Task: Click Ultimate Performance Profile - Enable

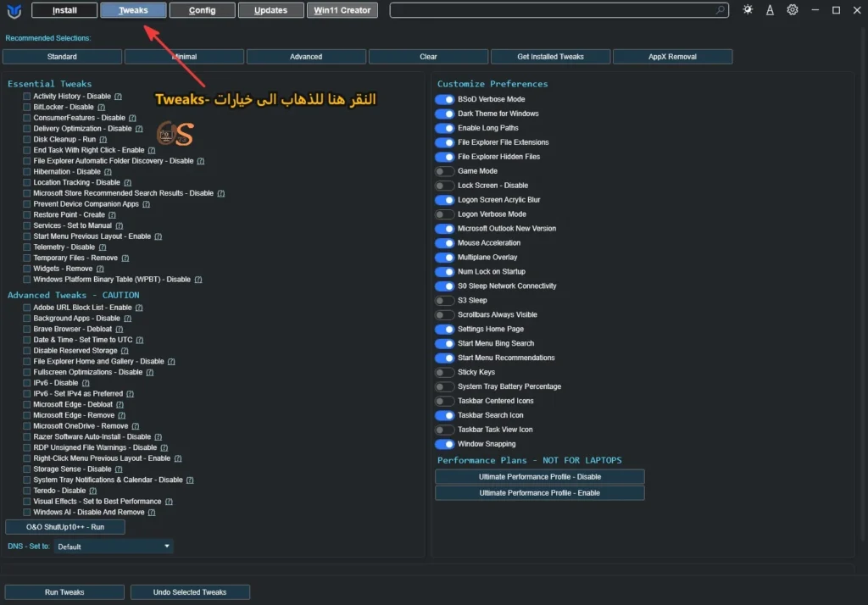Action: tap(540, 493)
